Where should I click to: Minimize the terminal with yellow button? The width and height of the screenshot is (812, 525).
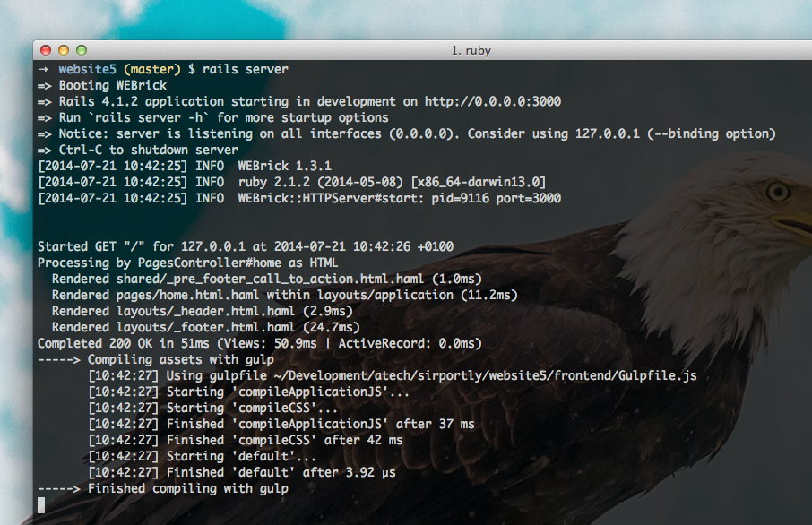(x=64, y=50)
